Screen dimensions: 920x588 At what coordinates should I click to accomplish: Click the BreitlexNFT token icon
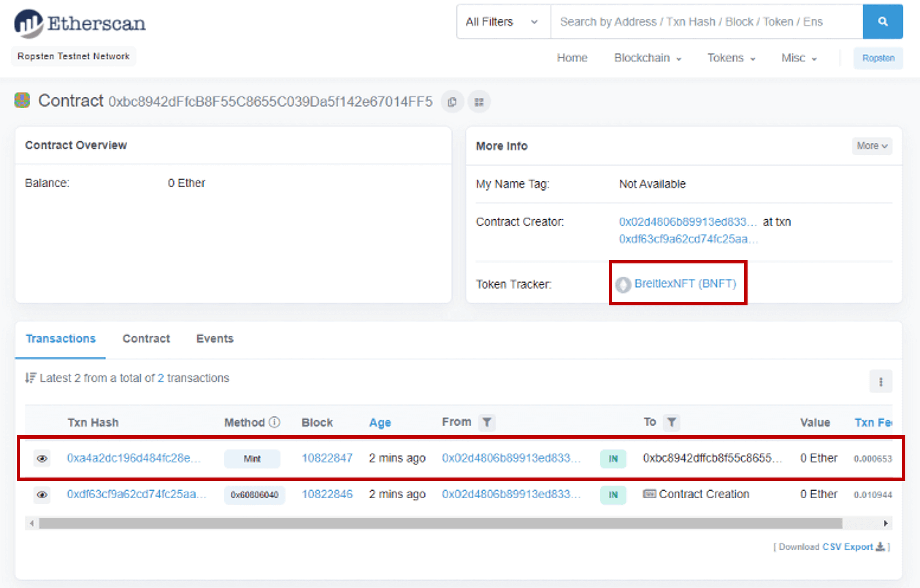623,285
